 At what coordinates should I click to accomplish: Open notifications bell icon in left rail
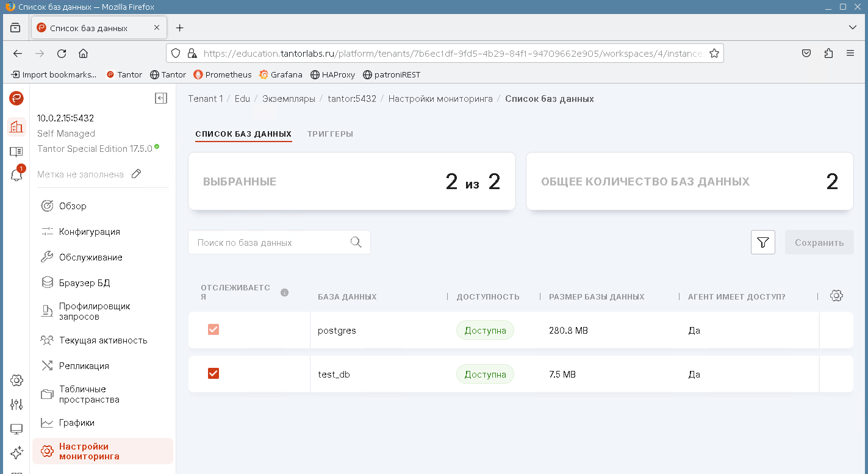click(16, 175)
